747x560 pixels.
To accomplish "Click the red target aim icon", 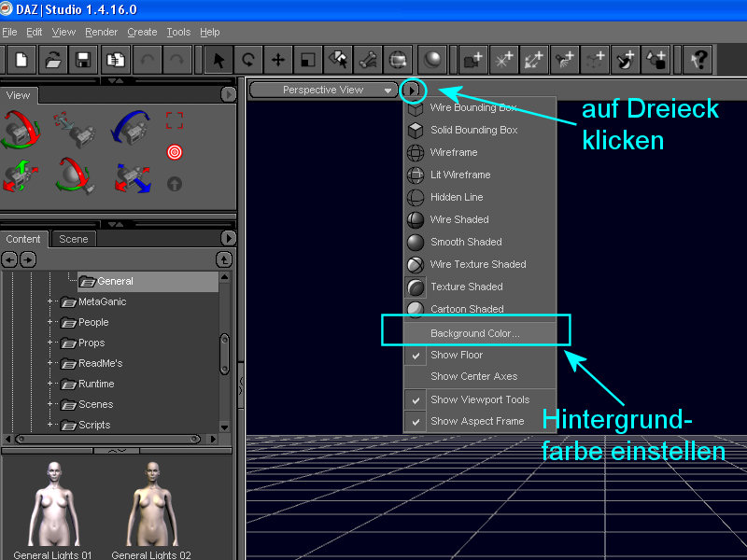I will tap(175, 152).
